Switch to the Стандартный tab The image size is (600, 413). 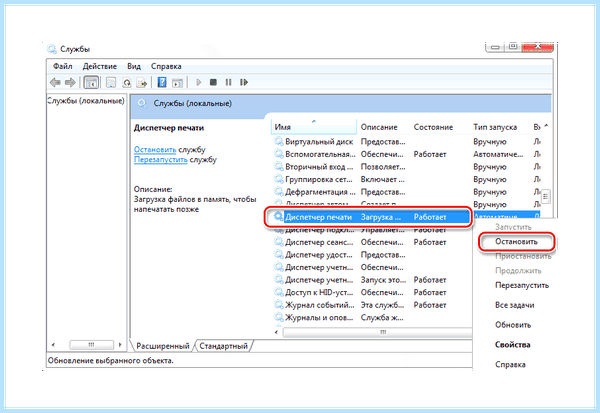223,346
